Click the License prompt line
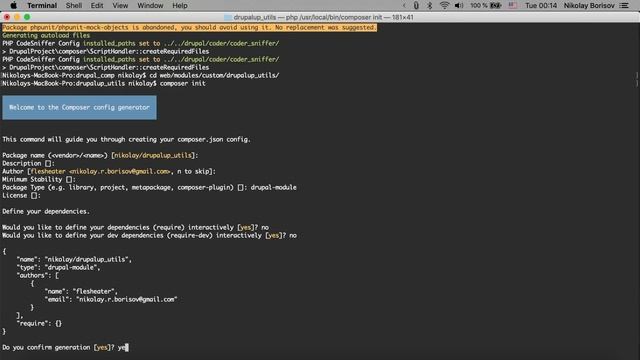The height and width of the screenshot is (360, 640). [x=21, y=196]
